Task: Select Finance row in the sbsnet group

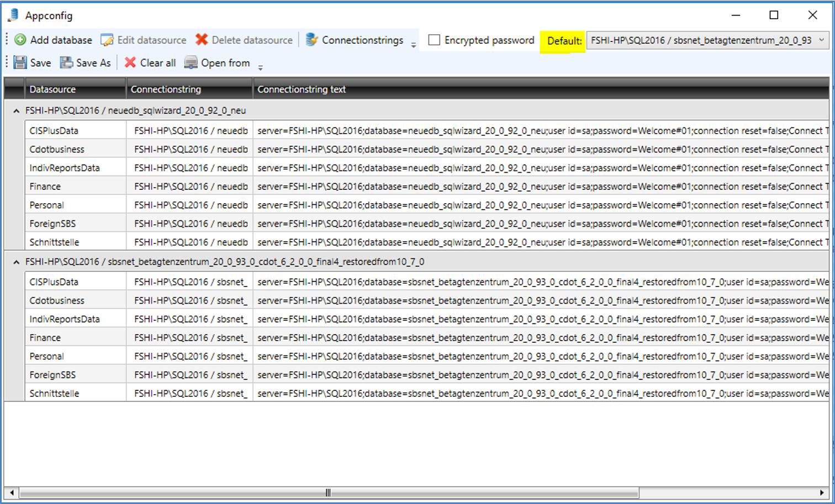Action: 427,338
